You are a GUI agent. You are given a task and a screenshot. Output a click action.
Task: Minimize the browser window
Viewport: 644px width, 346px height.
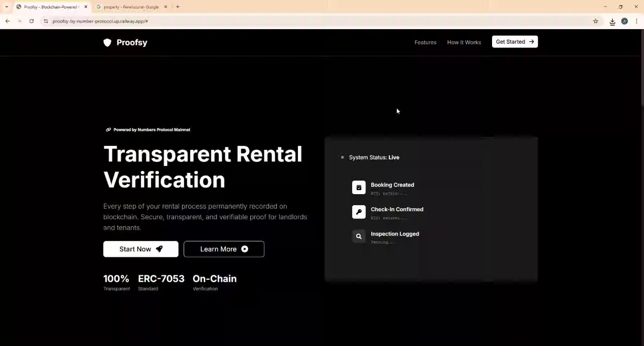(x=605, y=7)
